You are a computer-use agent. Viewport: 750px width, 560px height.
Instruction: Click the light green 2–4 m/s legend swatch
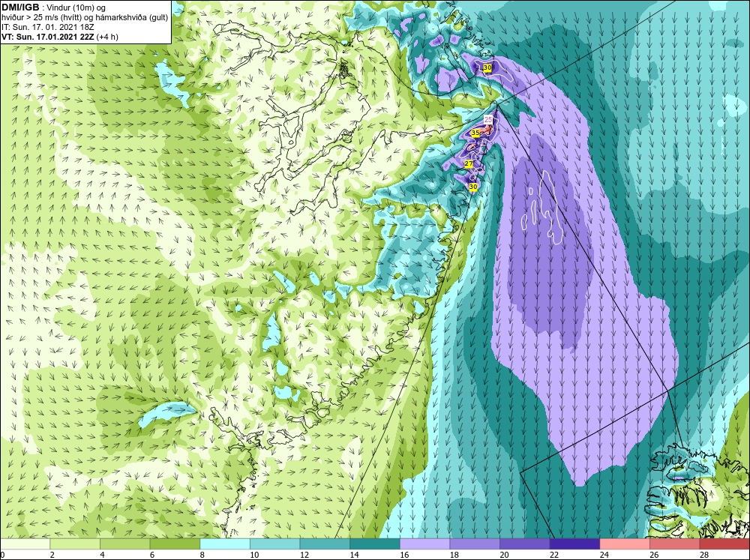tap(74, 544)
